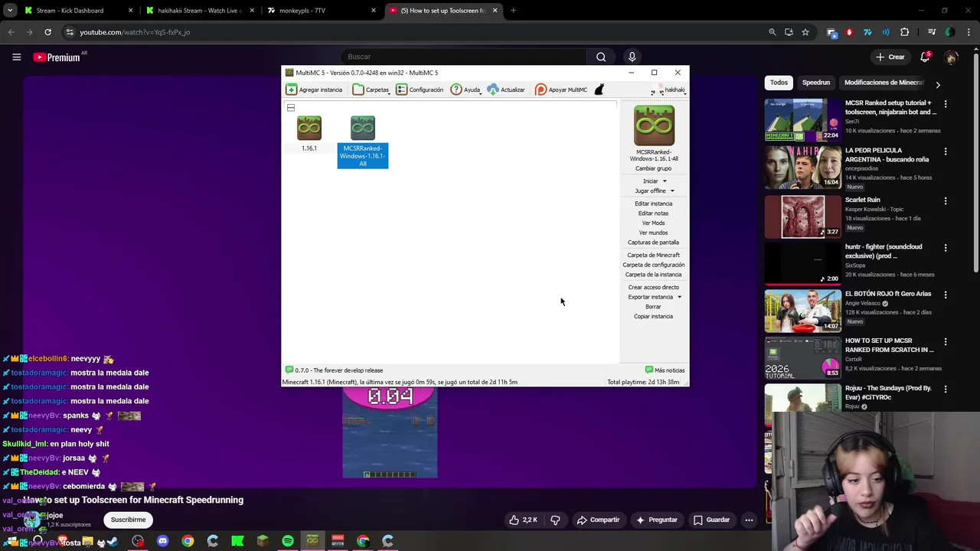
Task: Click Apoyar MultiMC Patreon button
Action: coord(561,90)
